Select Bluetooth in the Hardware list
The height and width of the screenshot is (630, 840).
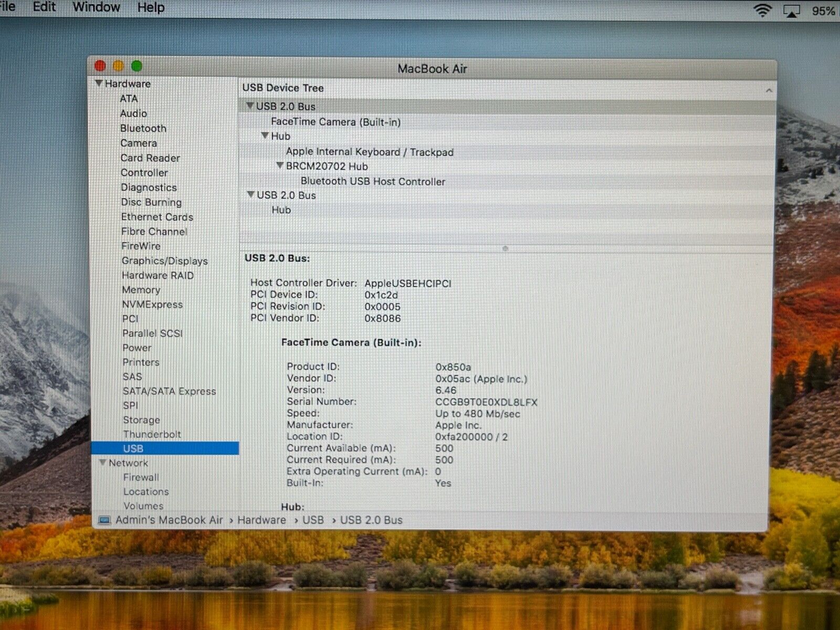click(143, 128)
